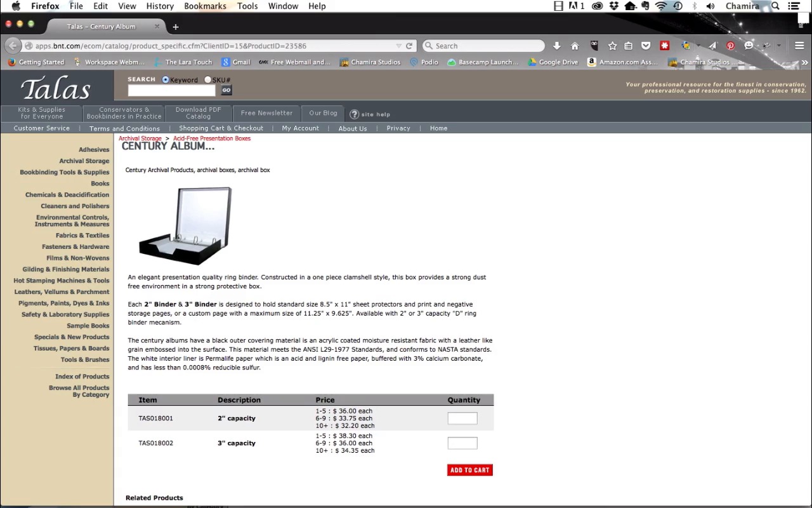Select the Keyword search radio button
Viewport: 812px width, 508px height.
(x=166, y=80)
